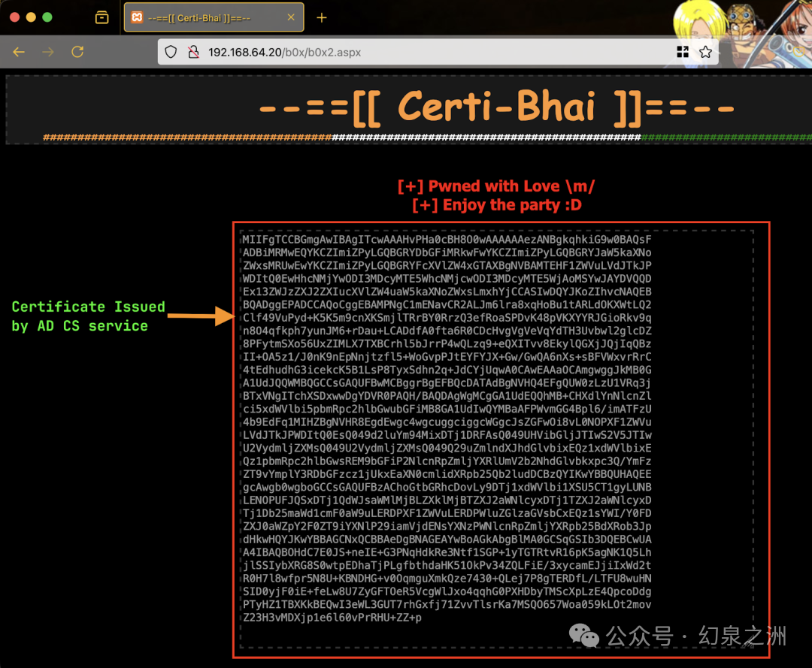Show connection info via the crossed-out padlock
The height and width of the screenshot is (668, 812).
pyautogui.click(x=194, y=52)
